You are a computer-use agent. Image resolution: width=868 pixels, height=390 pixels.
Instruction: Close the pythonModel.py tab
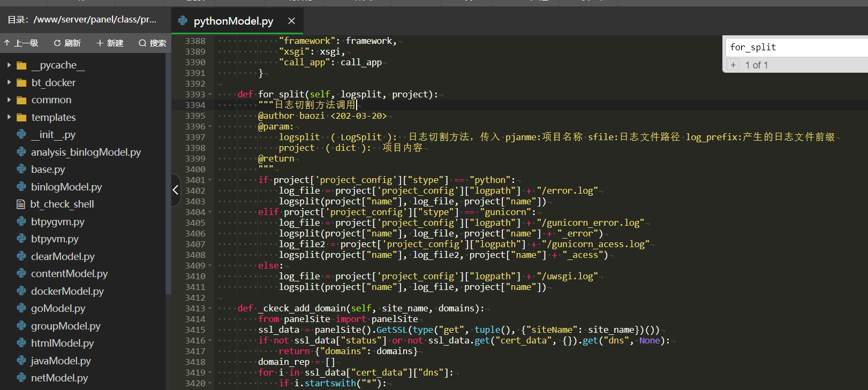[291, 21]
